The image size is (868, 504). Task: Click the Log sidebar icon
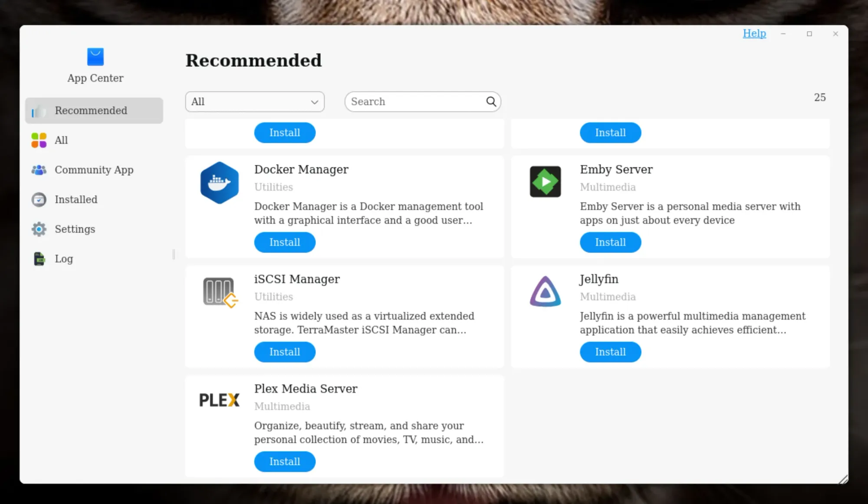[39, 259]
